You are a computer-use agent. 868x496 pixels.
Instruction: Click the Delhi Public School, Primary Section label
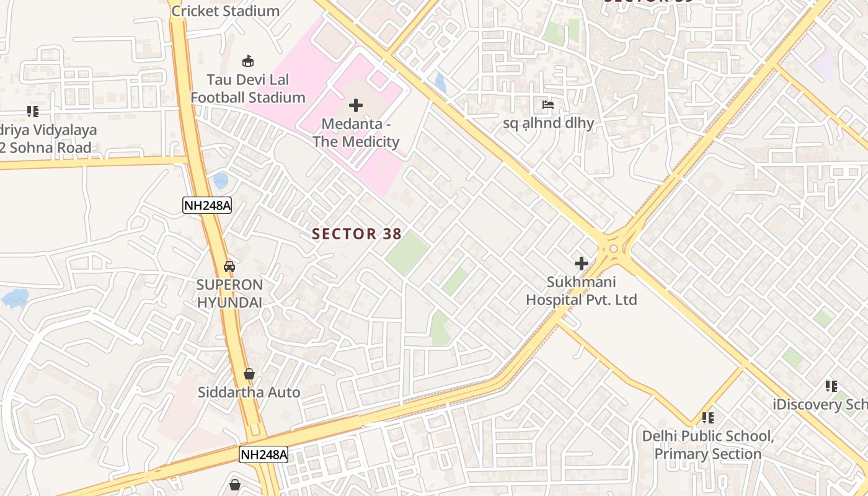[x=708, y=445]
